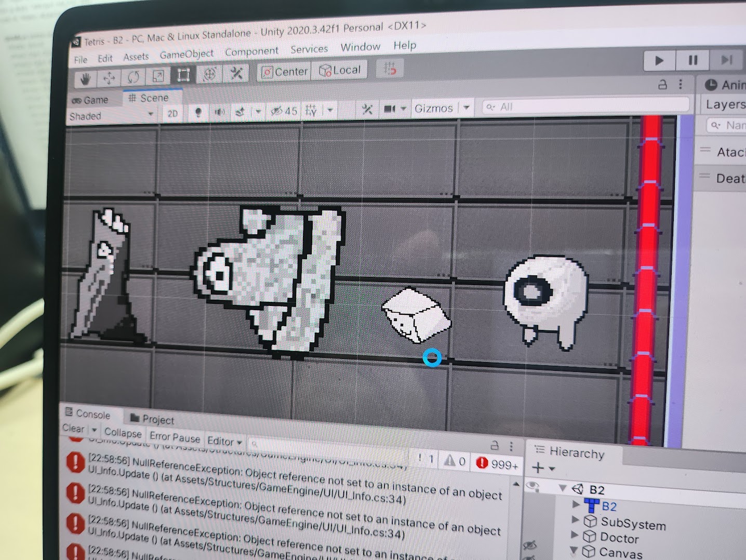Open scene effects dropdown arrow
Image resolution: width=746 pixels, height=560 pixels.
click(258, 111)
